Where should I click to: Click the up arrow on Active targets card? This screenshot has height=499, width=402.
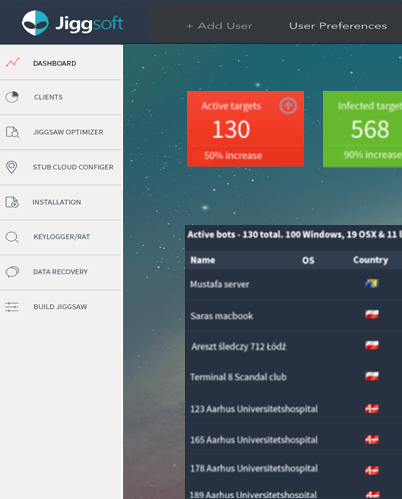tap(288, 106)
